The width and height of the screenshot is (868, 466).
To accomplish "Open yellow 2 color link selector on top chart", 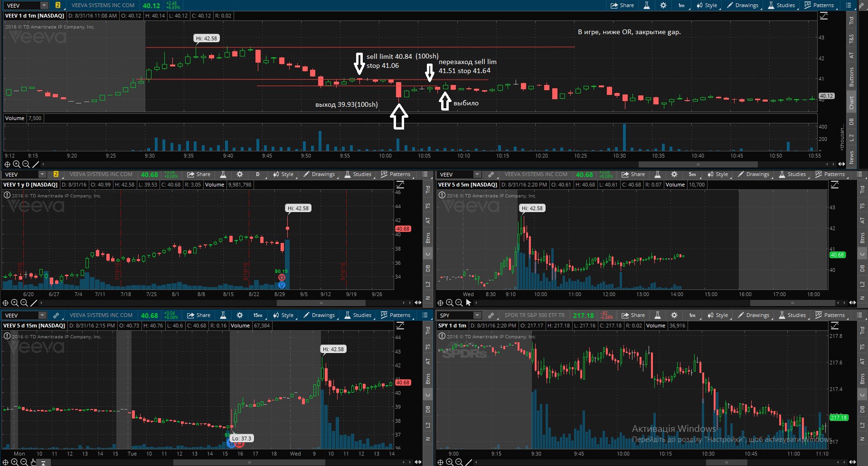I will click(57, 5).
